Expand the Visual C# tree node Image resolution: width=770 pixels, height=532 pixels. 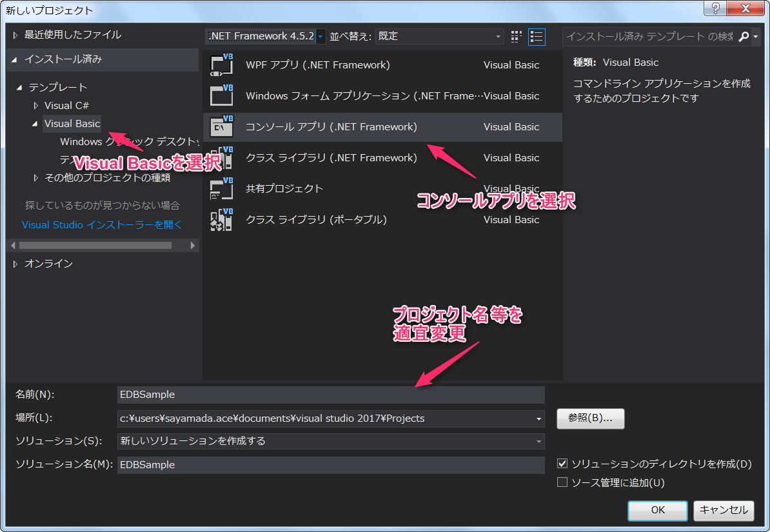coord(36,106)
